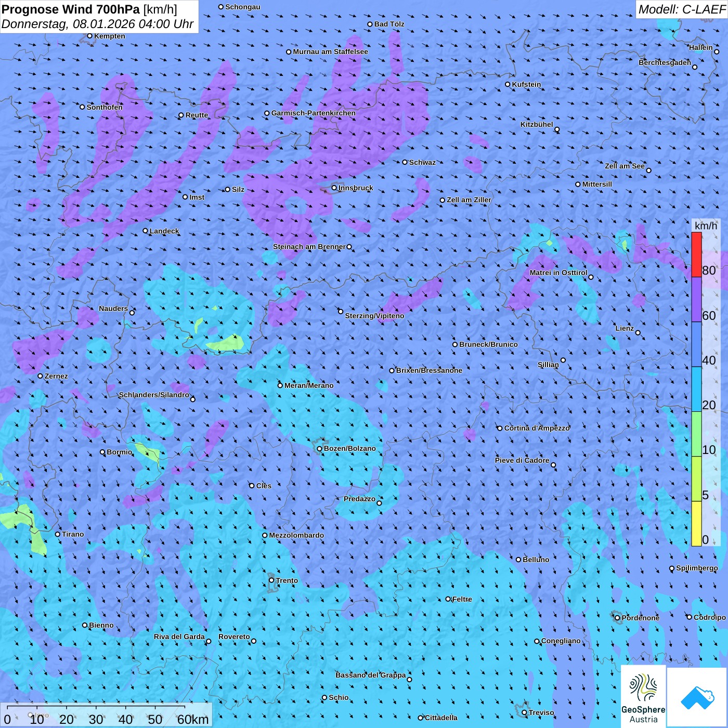Screen dimensions: 728x728
Task: Click the Pieve di Cadore label
Action: [x=522, y=460]
